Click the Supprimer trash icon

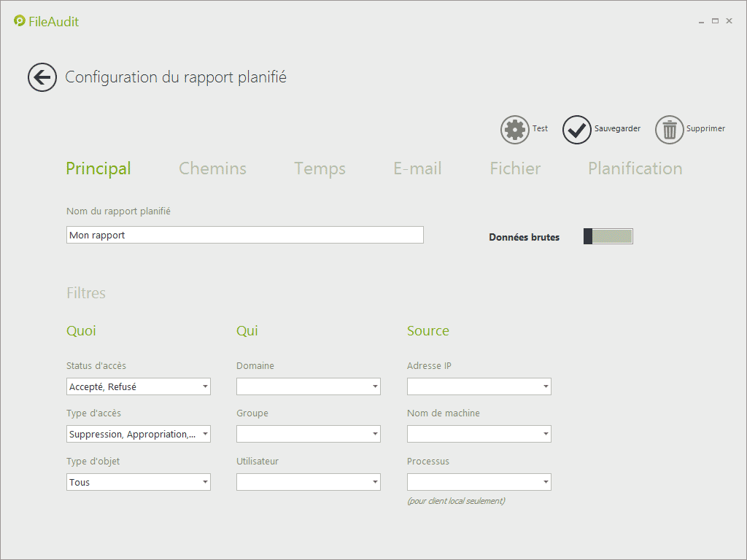click(669, 130)
